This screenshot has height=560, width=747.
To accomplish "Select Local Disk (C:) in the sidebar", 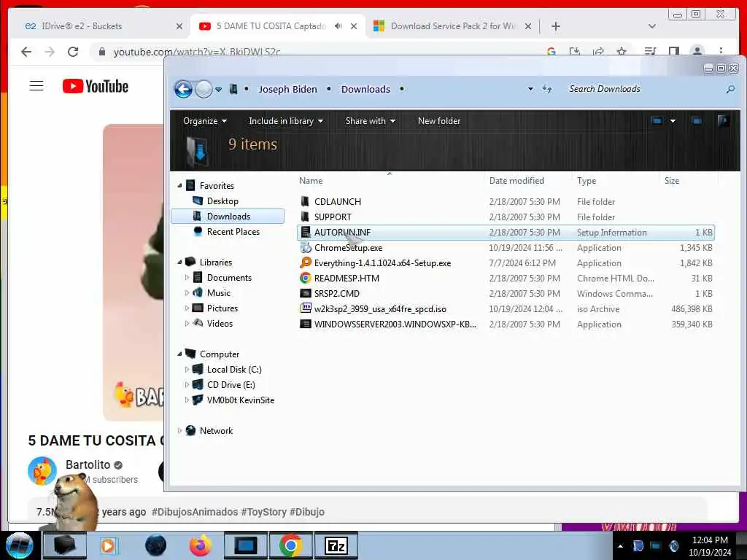I will point(234,369).
